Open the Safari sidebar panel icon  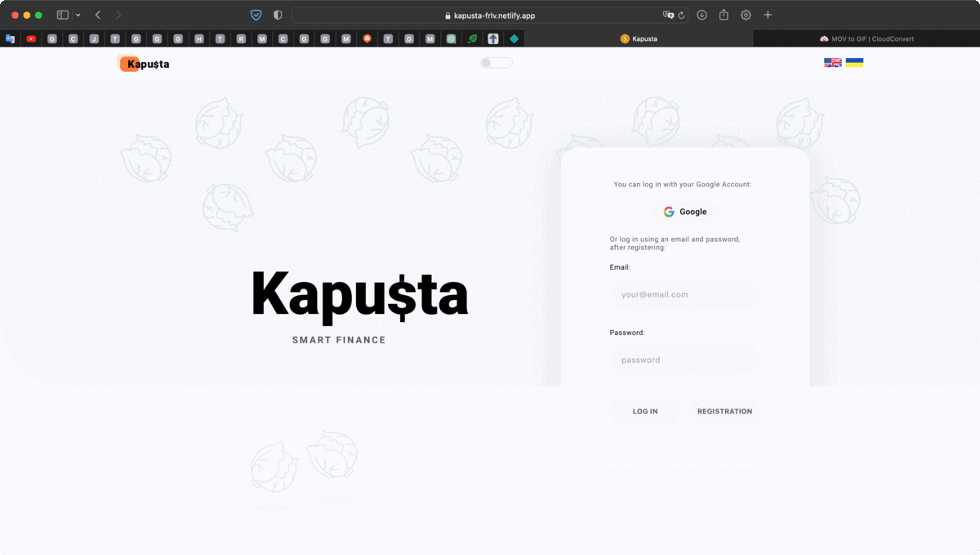pyautogui.click(x=63, y=15)
